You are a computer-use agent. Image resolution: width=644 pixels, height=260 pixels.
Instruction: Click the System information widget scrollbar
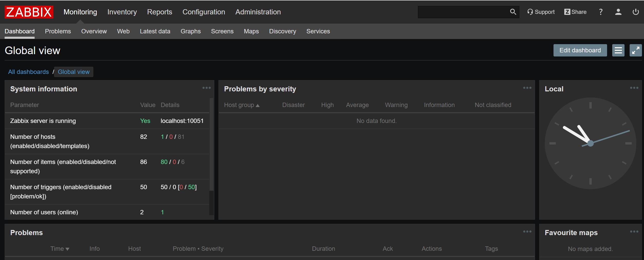(211, 144)
